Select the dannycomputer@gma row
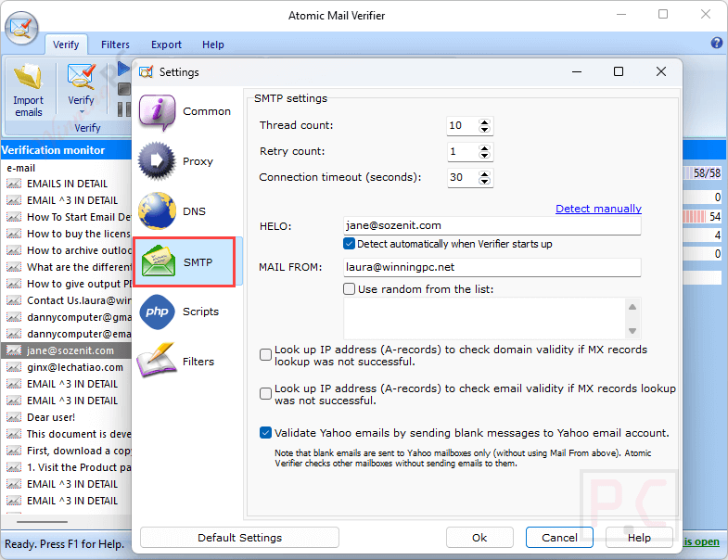 67,317
